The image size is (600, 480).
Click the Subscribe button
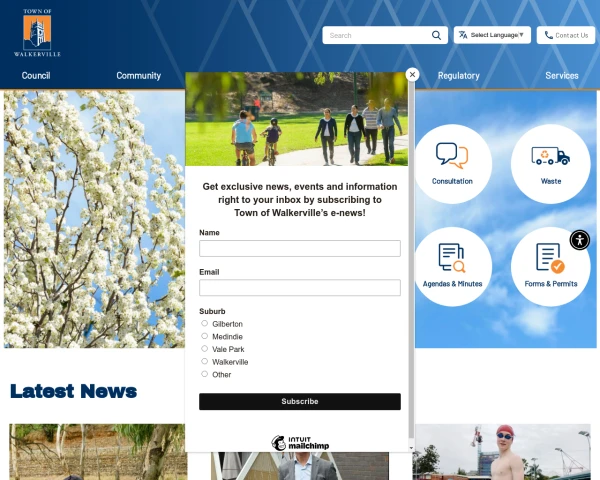click(300, 402)
